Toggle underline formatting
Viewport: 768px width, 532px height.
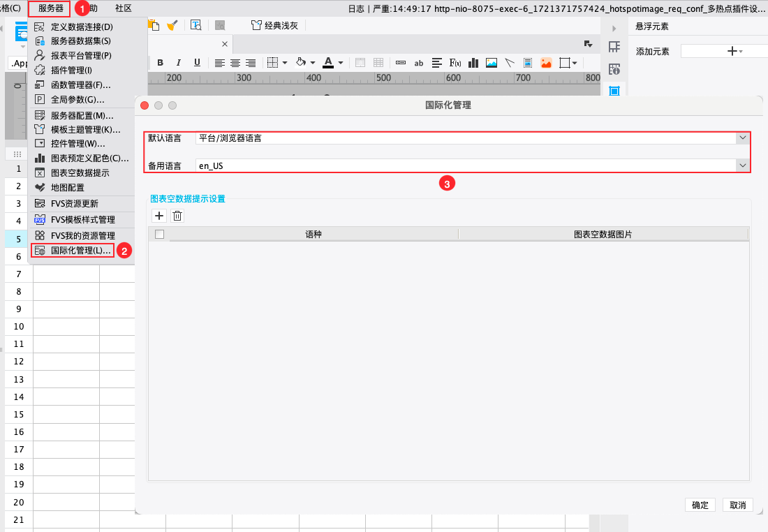tap(197, 63)
